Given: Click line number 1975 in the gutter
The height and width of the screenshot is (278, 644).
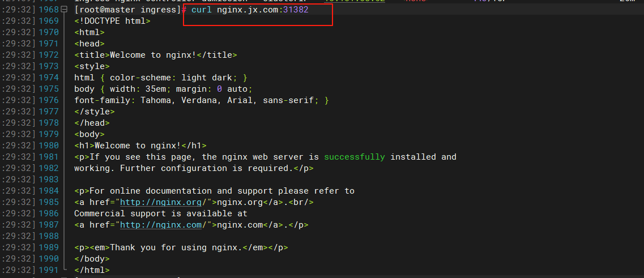Looking at the screenshot, I should click(x=49, y=89).
